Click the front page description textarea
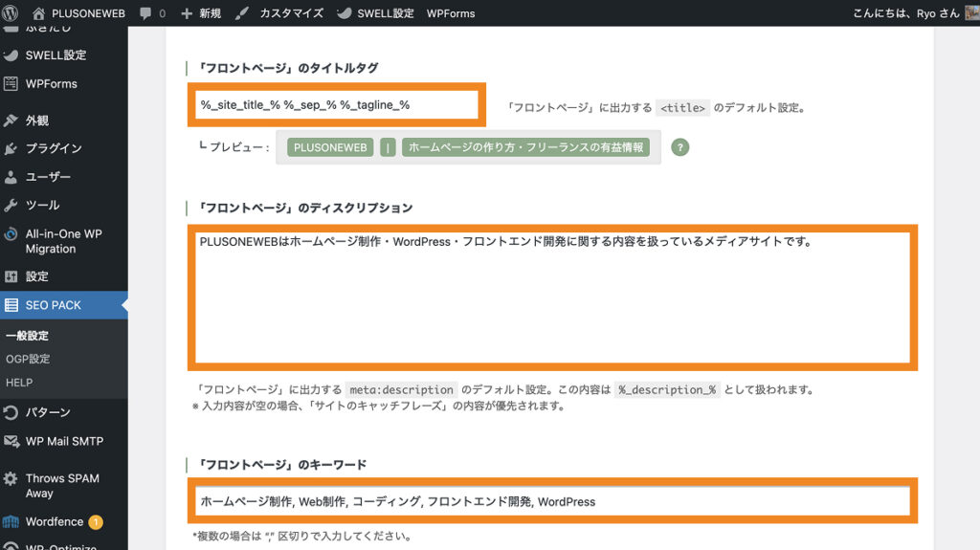980x550 pixels. coord(552,297)
